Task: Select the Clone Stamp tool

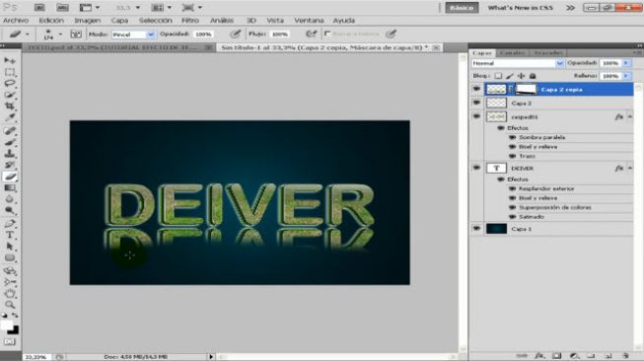Action: (10, 154)
